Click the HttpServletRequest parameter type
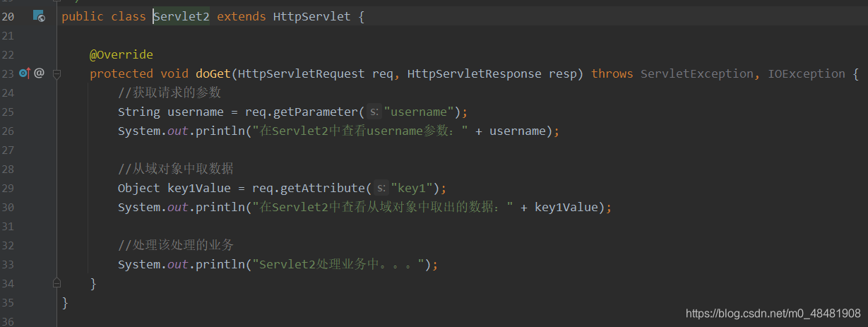 (x=302, y=73)
